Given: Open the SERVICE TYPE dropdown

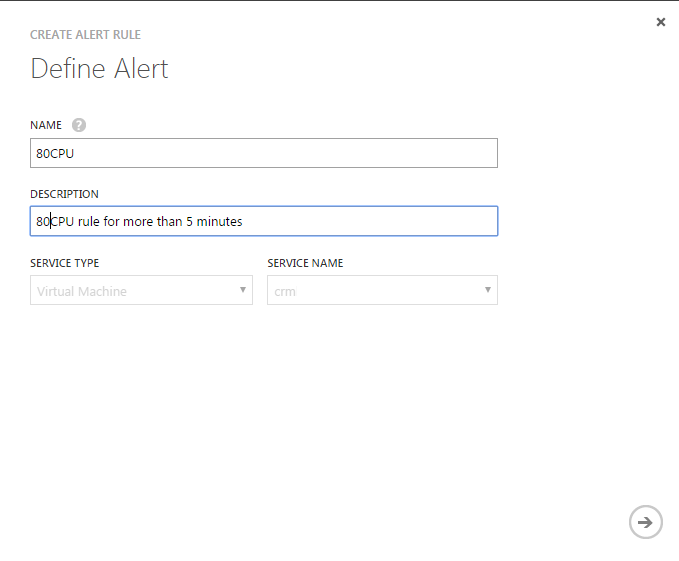Looking at the screenshot, I should click(141, 291).
